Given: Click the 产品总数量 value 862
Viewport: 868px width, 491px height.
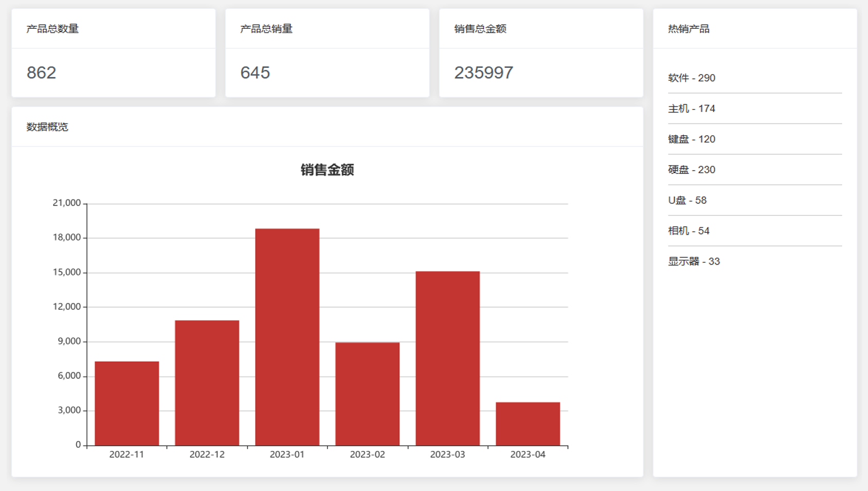Looking at the screenshot, I should coord(42,72).
